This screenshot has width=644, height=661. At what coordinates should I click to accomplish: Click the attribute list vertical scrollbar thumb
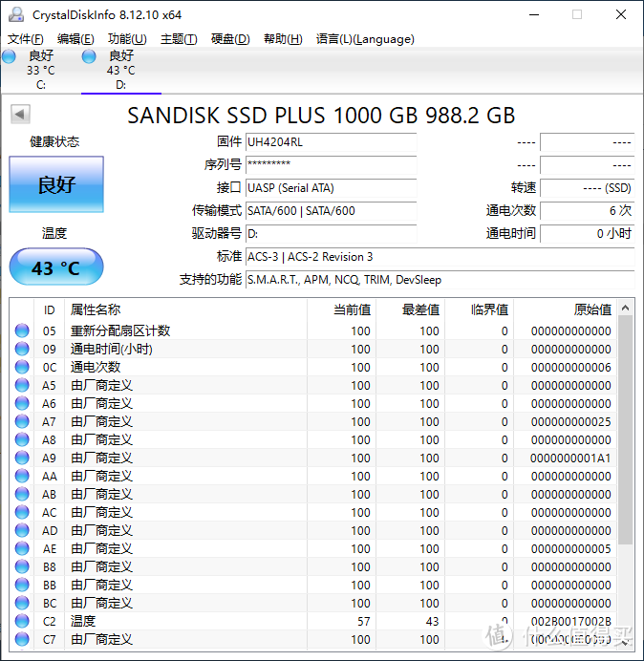coord(626,430)
